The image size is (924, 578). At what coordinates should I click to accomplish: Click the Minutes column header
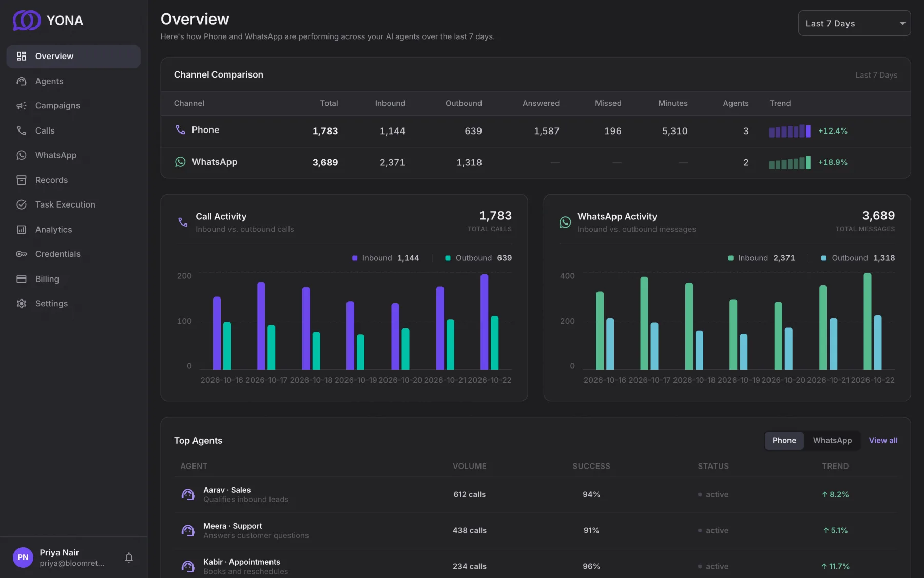(x=672, y=103)
